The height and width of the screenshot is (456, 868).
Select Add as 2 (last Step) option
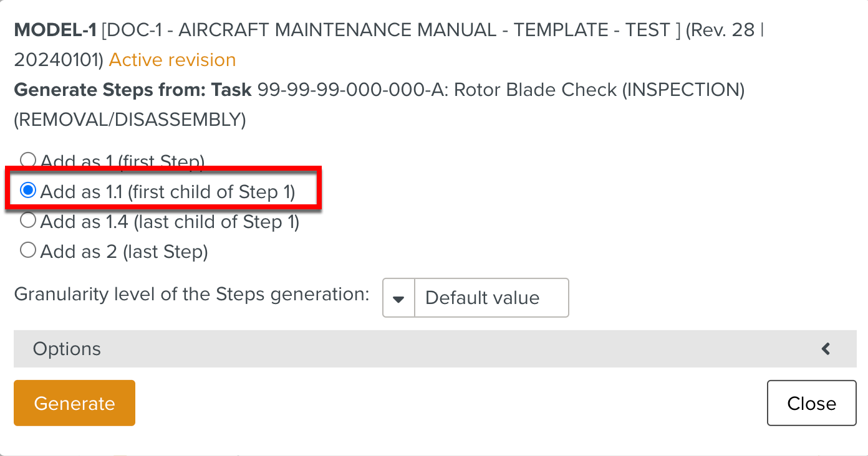[28, 250]
